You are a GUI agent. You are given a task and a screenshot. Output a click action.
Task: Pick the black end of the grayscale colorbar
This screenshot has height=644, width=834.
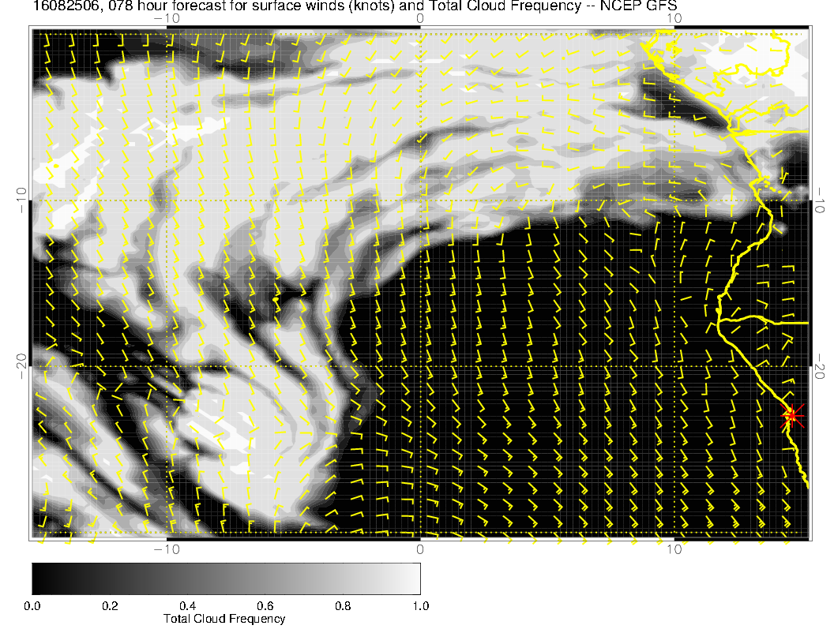(37, 578)
